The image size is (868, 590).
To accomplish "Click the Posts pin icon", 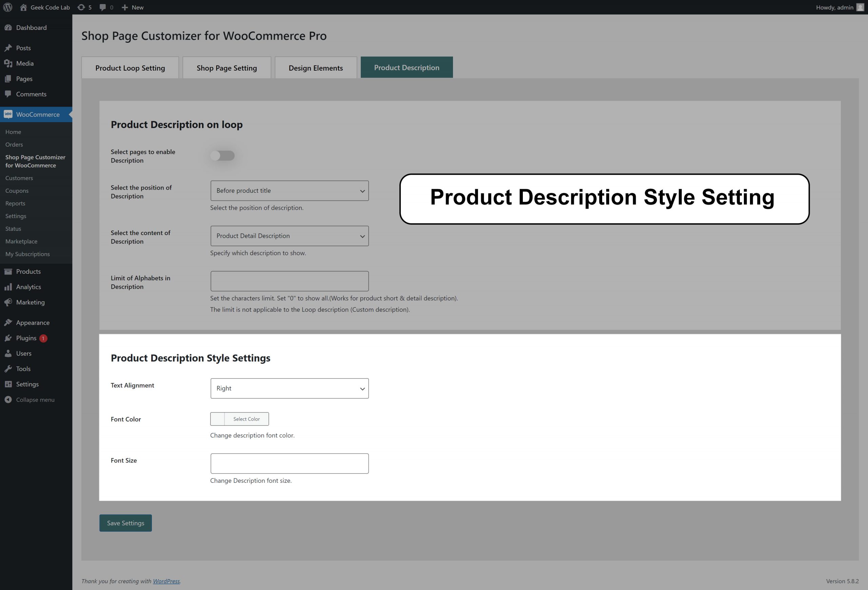I will click(x=8, y=48).
